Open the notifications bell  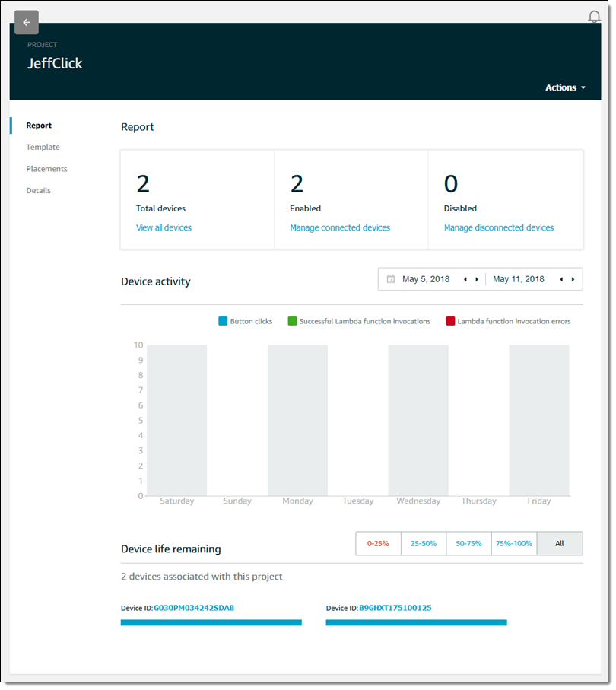coord(594,17)
